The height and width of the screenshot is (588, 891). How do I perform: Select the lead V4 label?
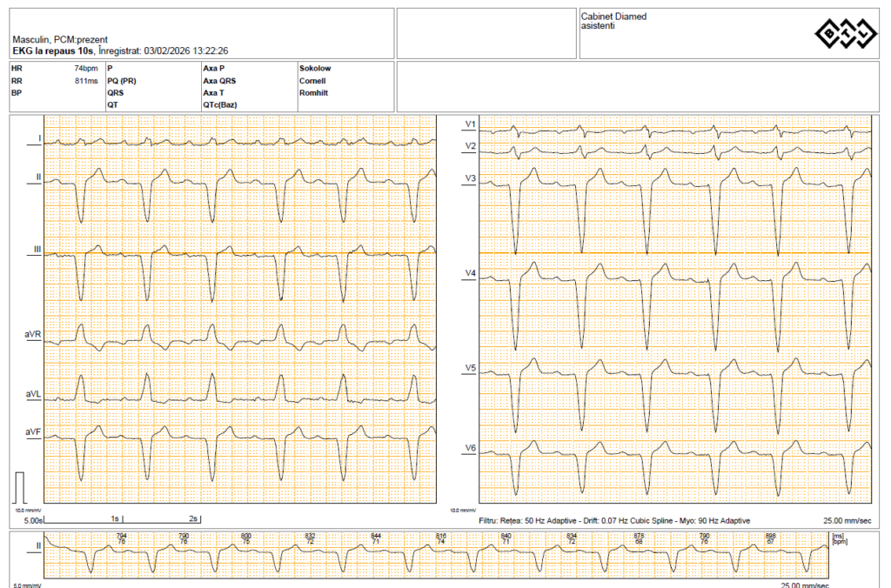point(471,274)
